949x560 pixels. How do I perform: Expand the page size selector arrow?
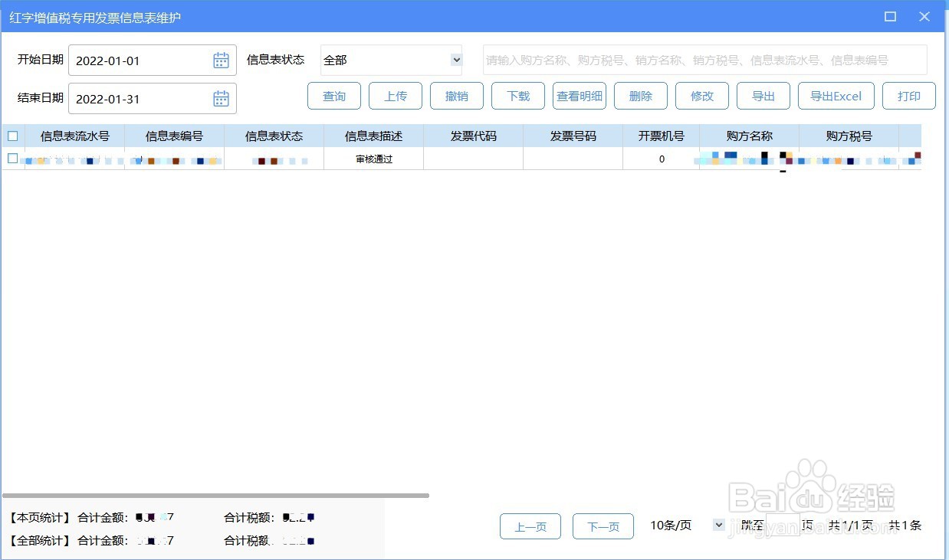click(718, 526)
